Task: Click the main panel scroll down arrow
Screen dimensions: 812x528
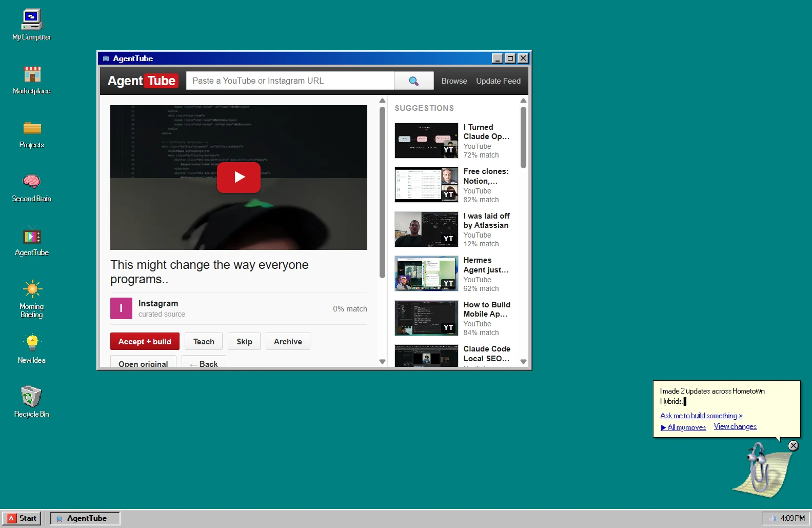Action: pos(382,362)
